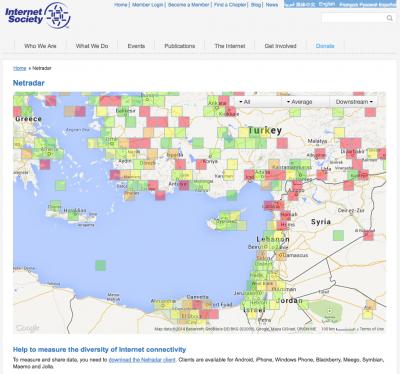Click the Donate link

click(x=325, y=46)
